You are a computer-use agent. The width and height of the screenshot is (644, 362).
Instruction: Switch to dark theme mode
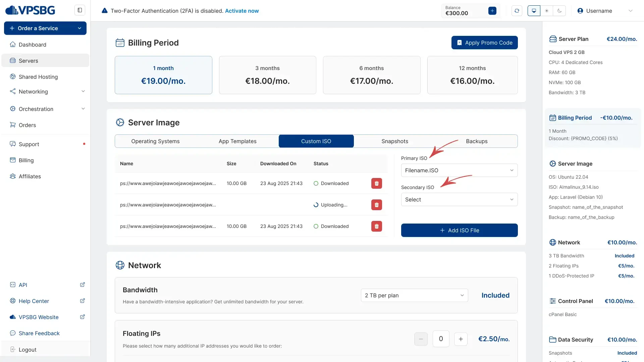559,11
